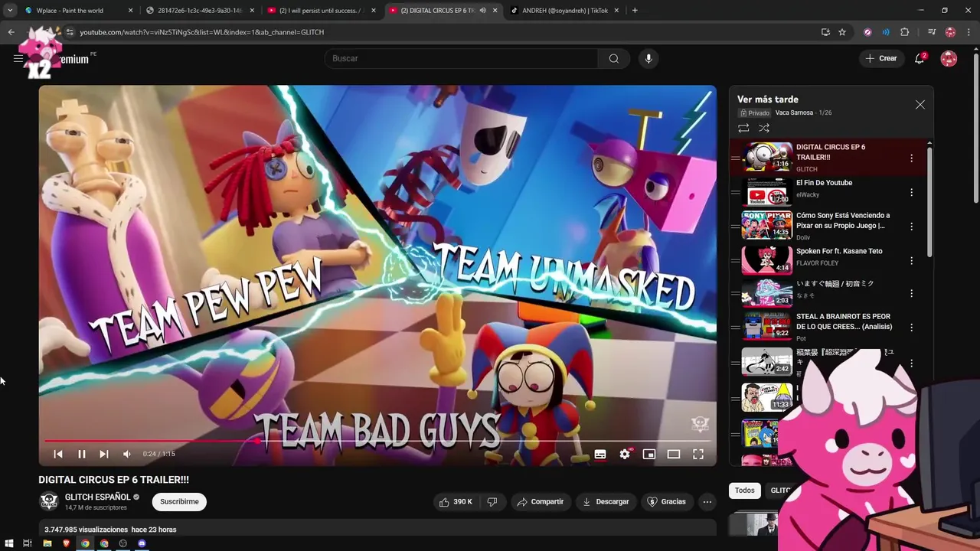The width and height of the screenshot is (980, 551).
Task: Open video player settings gear
Action: point(625,454)
